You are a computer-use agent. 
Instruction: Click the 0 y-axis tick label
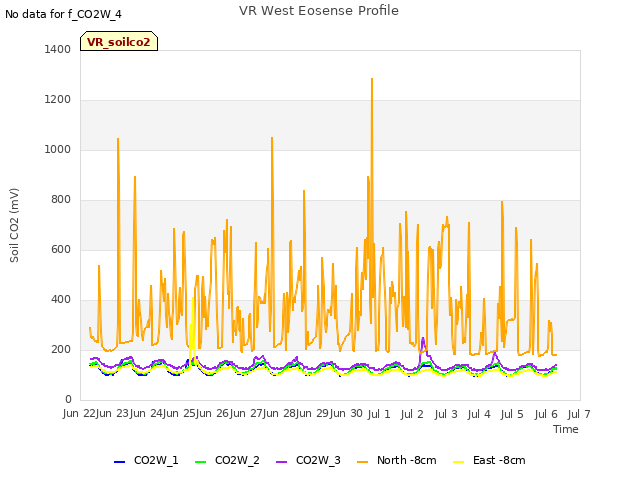pos(68,399)
